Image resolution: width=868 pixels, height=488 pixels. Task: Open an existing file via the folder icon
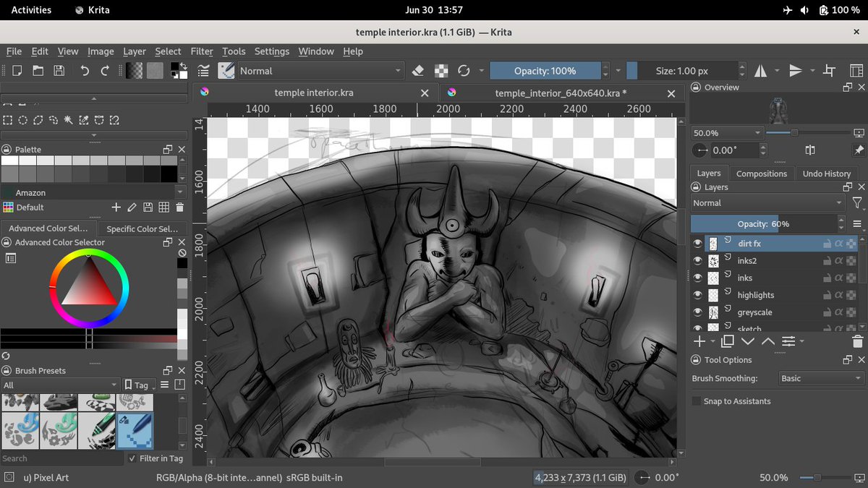click(x=38, y=71)
